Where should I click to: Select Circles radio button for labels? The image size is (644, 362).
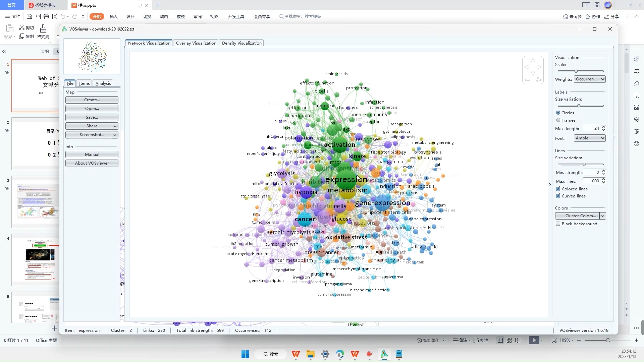558,113
